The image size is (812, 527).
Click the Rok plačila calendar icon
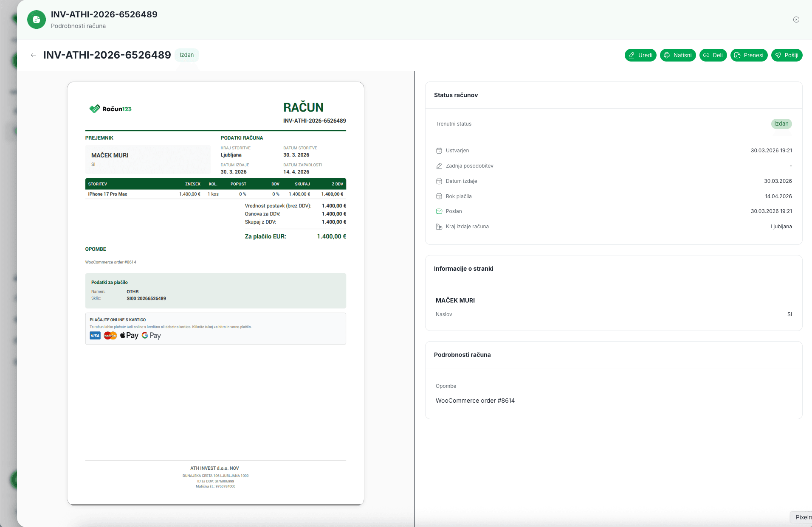[439, 196]
